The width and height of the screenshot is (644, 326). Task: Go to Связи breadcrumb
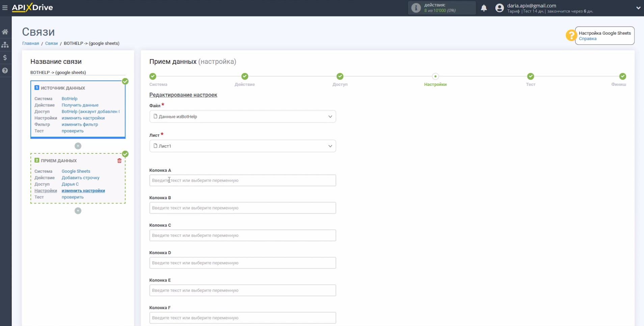point(51,43)
